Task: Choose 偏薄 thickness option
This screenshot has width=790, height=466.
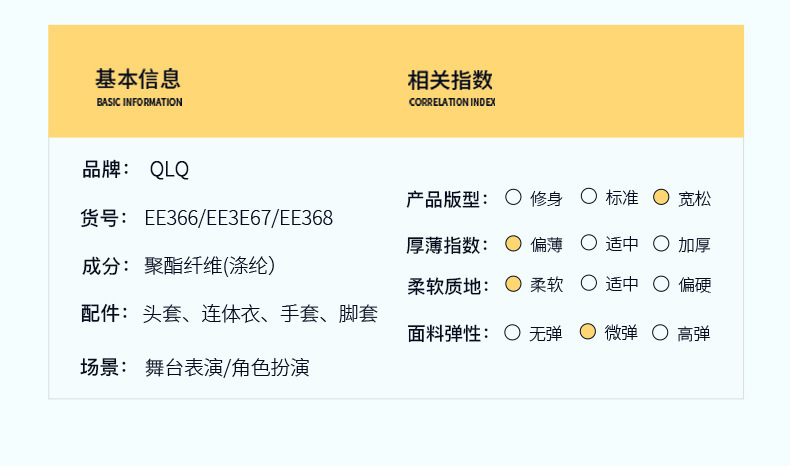Action: 514,243
